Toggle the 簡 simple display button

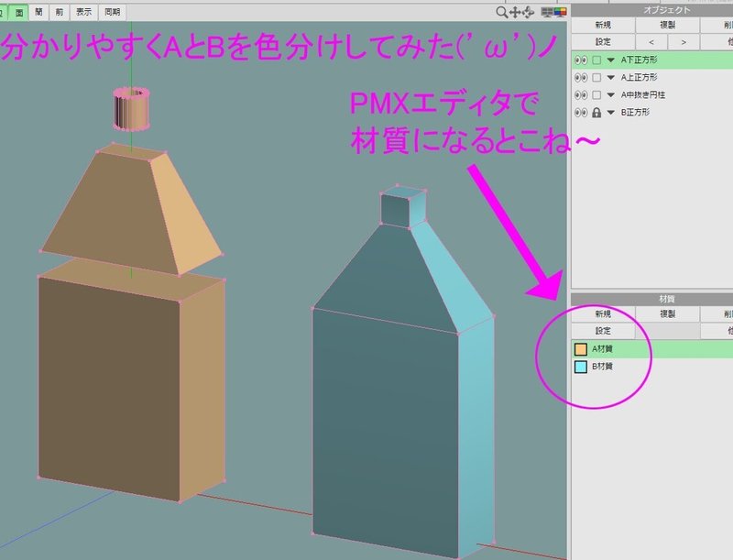(x=38, y=12)
